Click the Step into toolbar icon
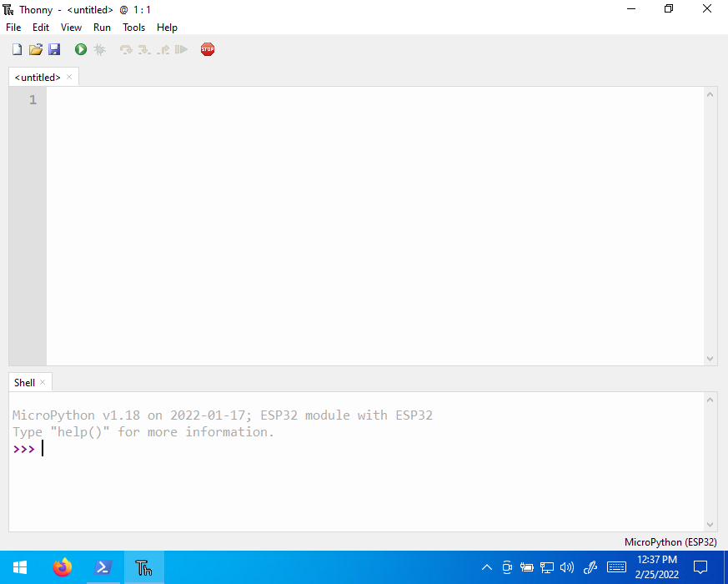Image resolution: width=728 pixels, height=584 pixels. 144,49
